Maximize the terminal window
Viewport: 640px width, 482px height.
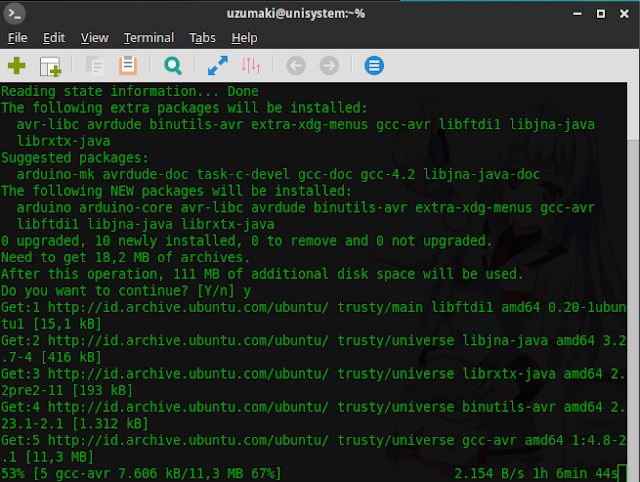[x=601, y=14]
